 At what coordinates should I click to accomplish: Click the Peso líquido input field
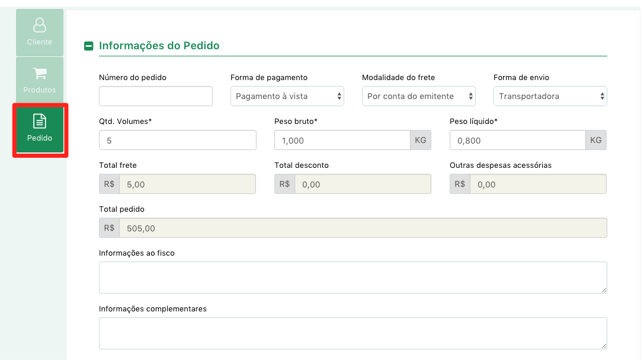coord(517,140)
